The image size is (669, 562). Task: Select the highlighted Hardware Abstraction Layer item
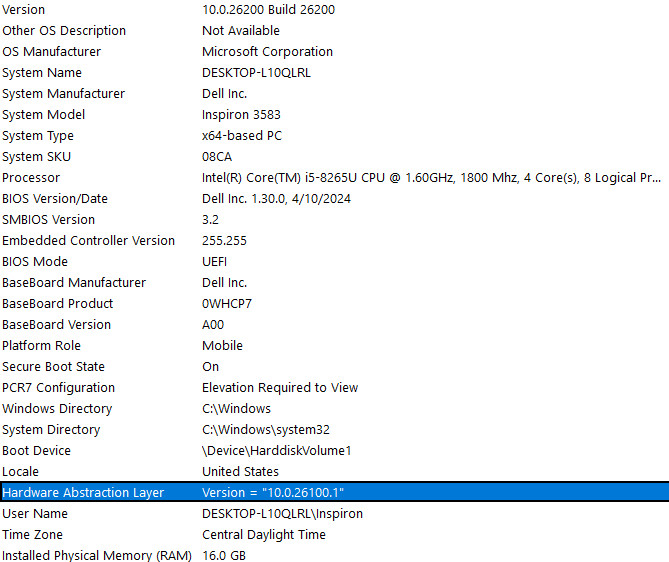click(83, 492)
